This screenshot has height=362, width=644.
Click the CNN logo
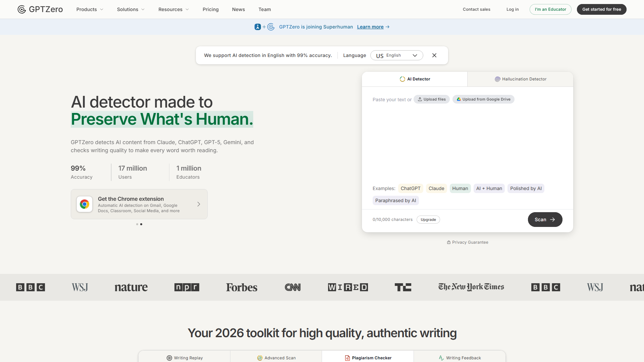293,287
